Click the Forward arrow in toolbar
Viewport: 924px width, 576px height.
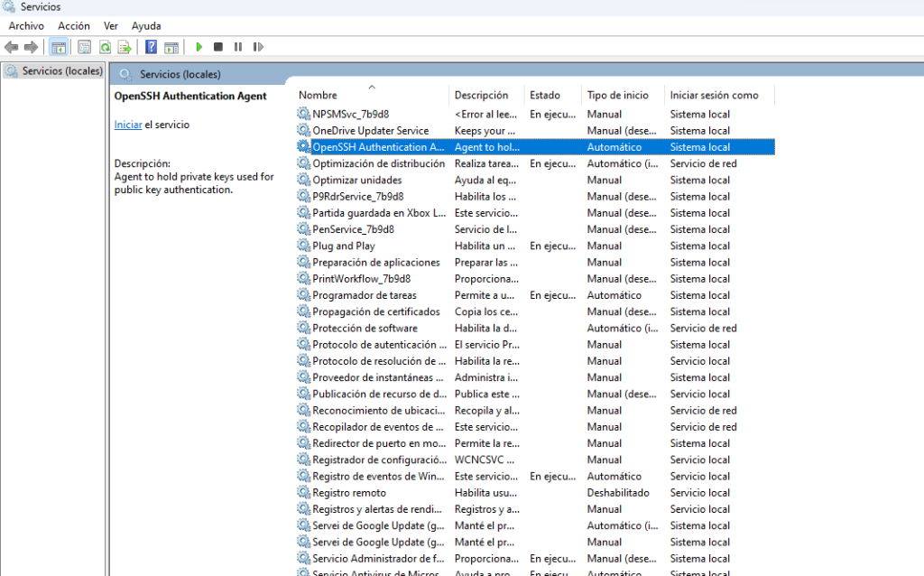click(x=31, y=47)
